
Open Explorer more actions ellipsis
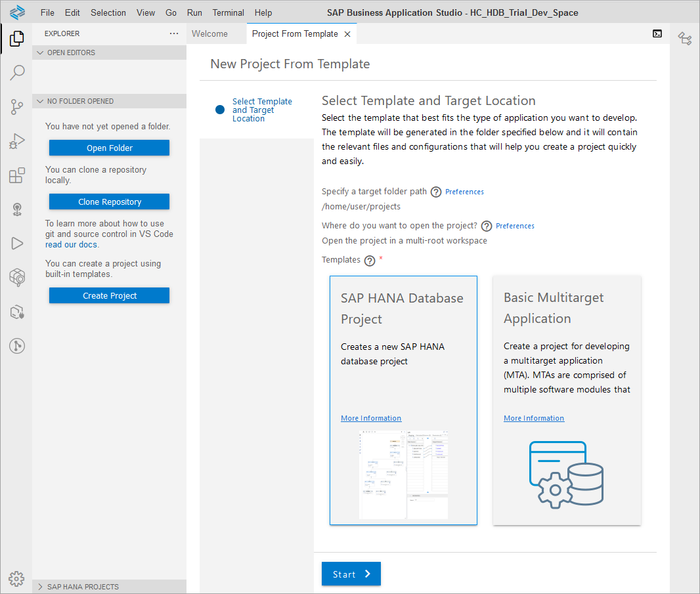click(x=174, y=33)
